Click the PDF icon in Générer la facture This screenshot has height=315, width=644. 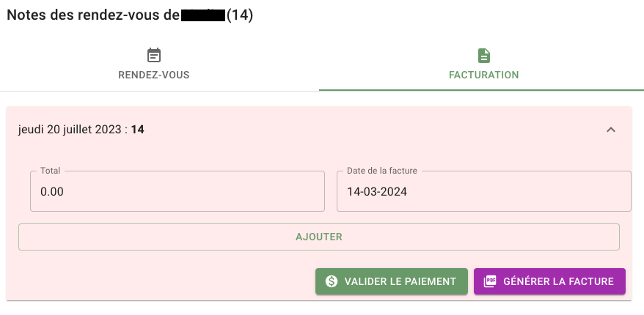click(x=490, y=281)
